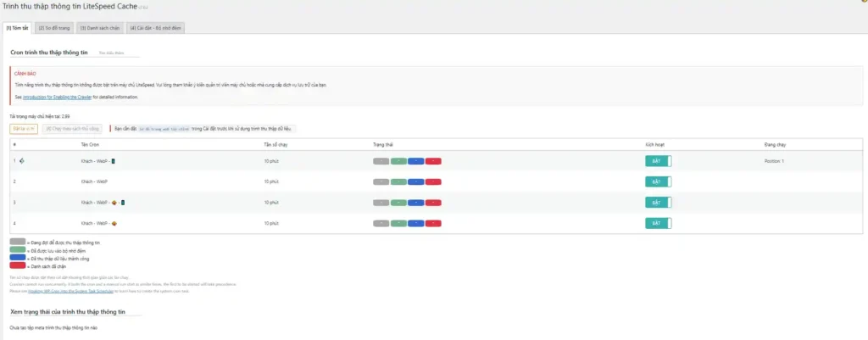Open the '[3] Danh sách chặn' tab
This screenshot has height=340, width=868.
(x=100, y=28)
